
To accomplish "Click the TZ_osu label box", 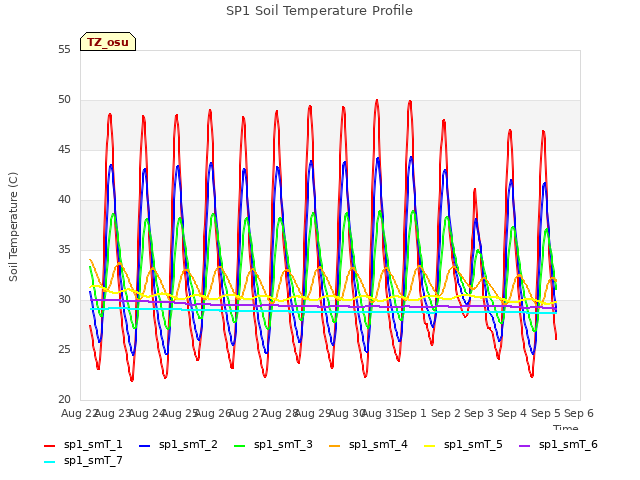I will pos(108,42).
